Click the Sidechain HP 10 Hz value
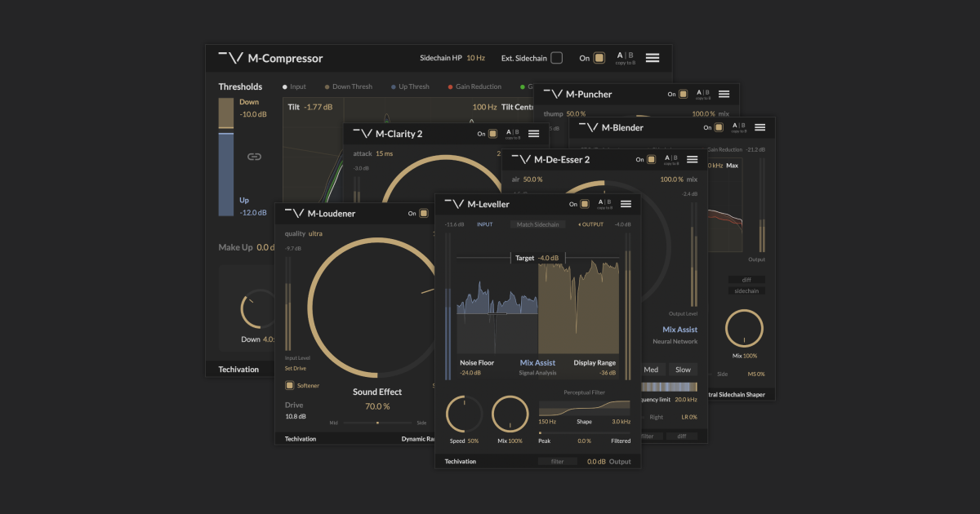Image resolution: width=980 pixels, height=514 pixels. [x=475, y=58]
